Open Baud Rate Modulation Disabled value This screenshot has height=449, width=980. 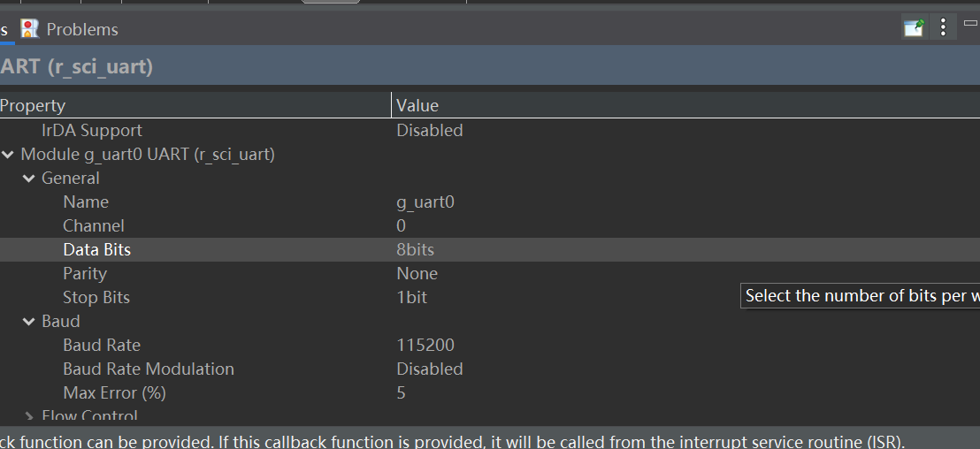tap(429, 369)
